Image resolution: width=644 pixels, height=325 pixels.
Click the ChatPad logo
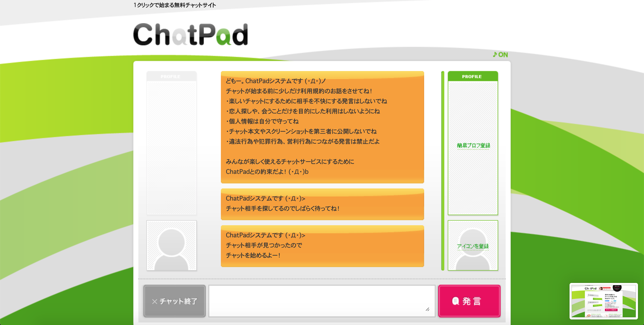[x=190, y=35]
